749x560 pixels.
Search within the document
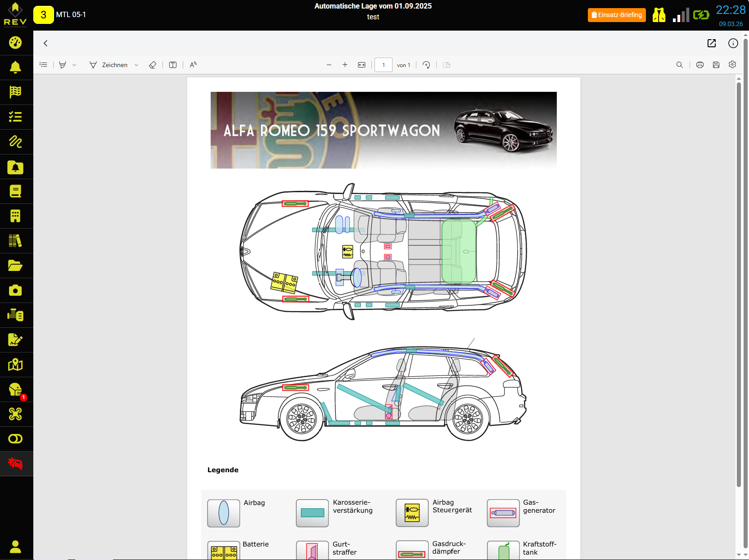pyautogui.click(x=680, y=65)
